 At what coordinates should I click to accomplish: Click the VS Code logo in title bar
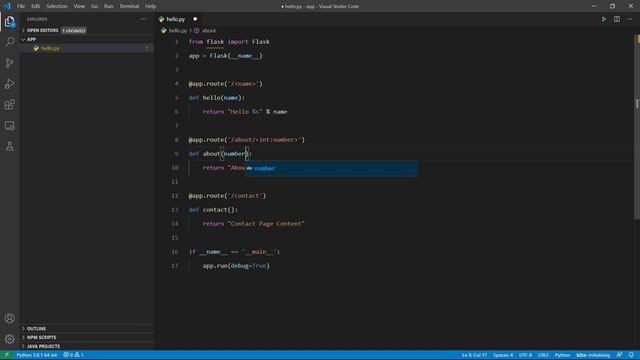pos(7,6)
